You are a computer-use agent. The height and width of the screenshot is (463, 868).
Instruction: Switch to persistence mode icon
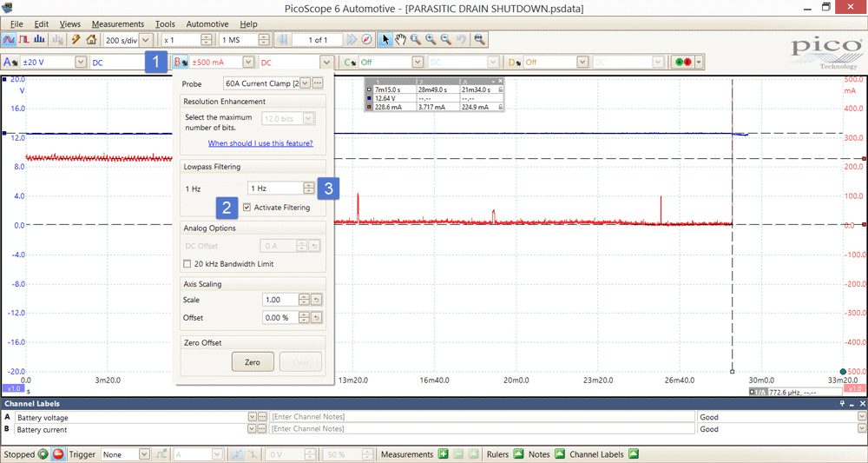tap(23, 40)
